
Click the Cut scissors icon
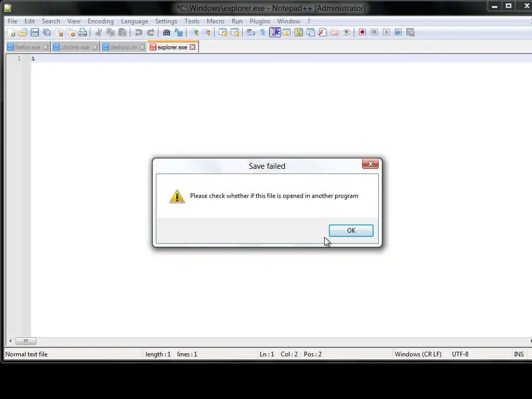(x=99, y=33)
